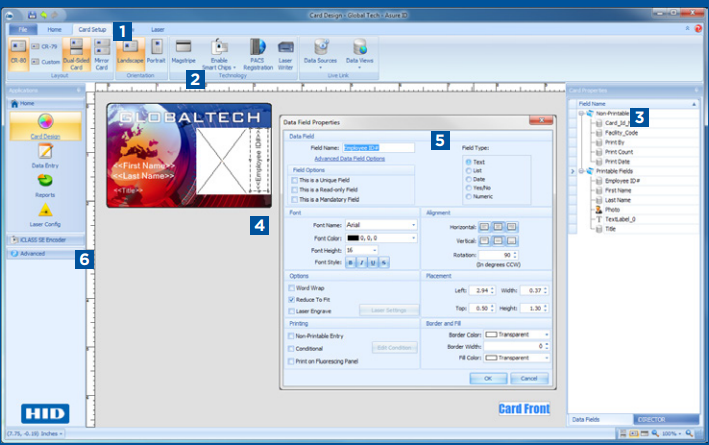
Task: Click the Laser Writer icon
Action: pyautogui.click(x=287, y=51)
